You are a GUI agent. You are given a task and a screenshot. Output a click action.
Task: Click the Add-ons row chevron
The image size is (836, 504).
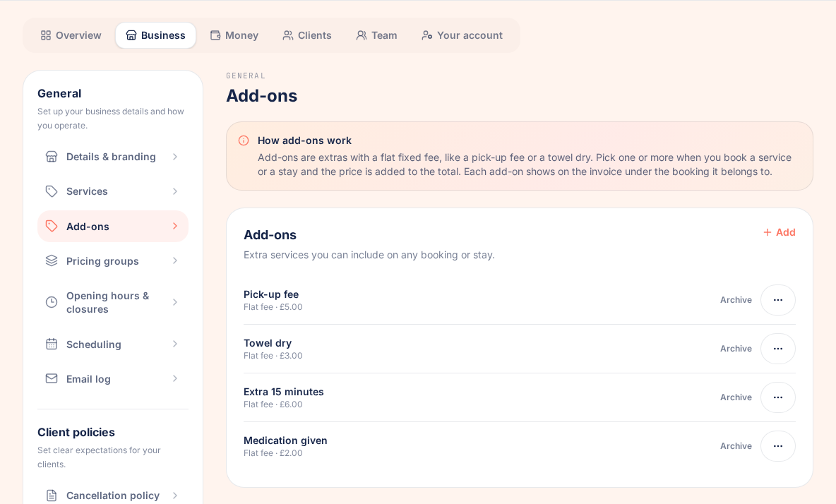(175, 226)
